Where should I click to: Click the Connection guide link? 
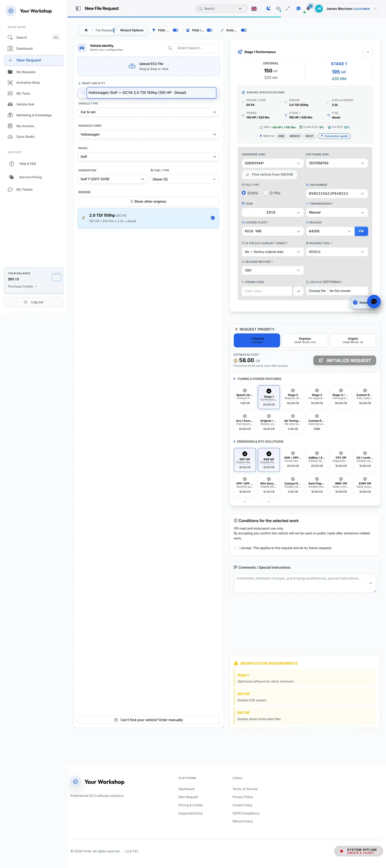[334, 136]
